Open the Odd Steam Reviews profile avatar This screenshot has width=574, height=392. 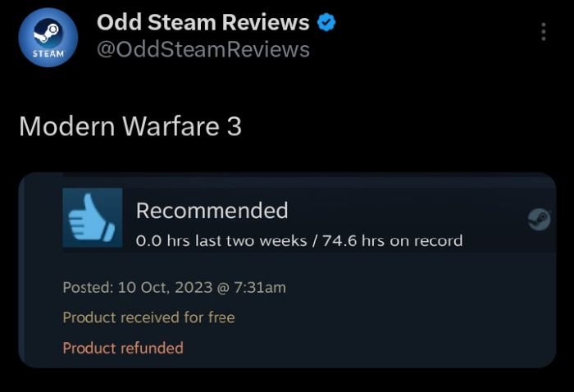coord(48,38)
